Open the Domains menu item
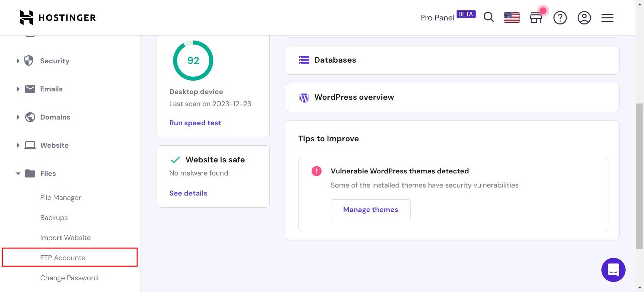The width and height of the screenshot is (644, 292). pyautogui.click(x=55, y=117)
